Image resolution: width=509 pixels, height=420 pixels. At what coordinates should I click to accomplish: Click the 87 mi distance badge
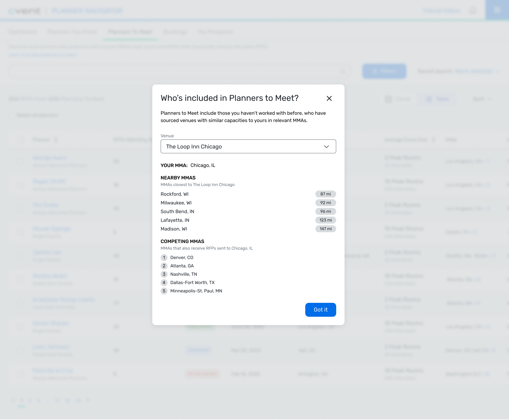pos(326,194)
